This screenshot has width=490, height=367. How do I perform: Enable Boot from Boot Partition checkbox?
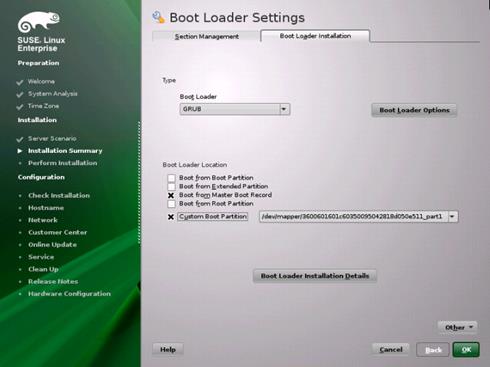(x=171, y=178)
